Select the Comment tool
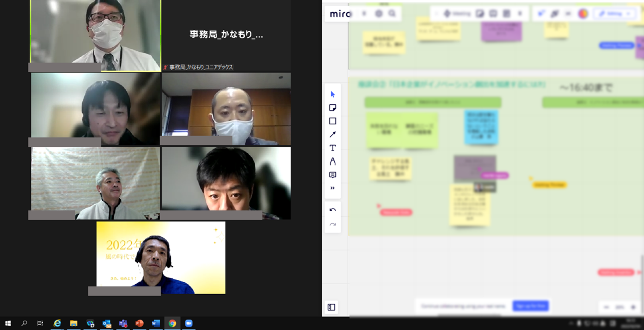Image resolution: width=644 pixels, height=330 pixels. point(333,175)
